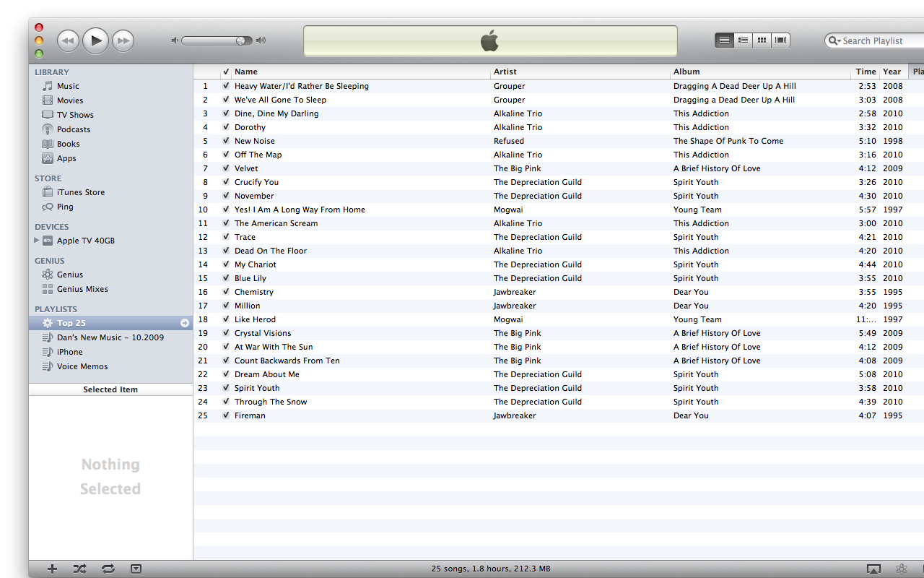Set max volume via loud speaker icon
This screenshot has width=924, height=578.
click(x=261, y=40)
